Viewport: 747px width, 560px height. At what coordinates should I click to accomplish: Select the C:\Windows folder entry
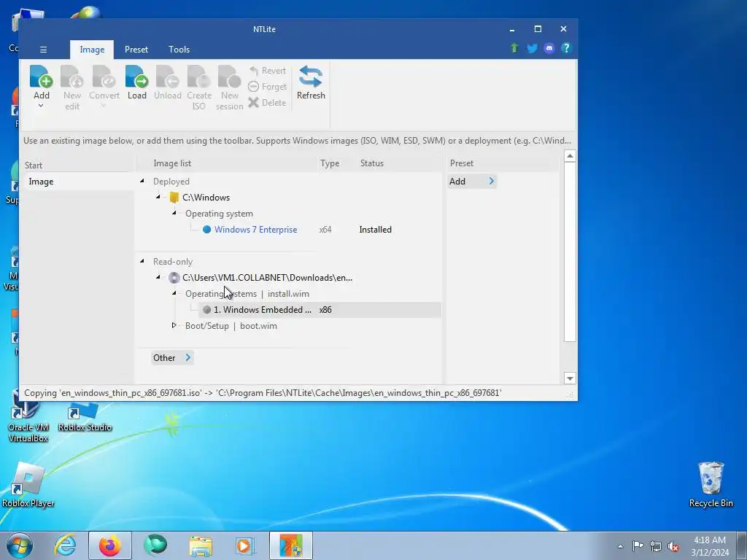click(206, 197)
